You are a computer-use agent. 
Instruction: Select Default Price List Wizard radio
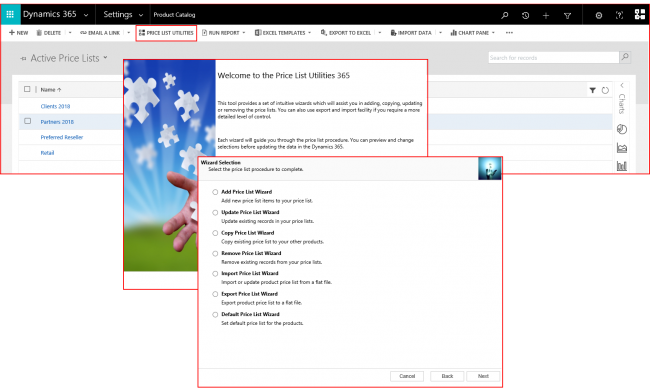(x=215, y=314)
